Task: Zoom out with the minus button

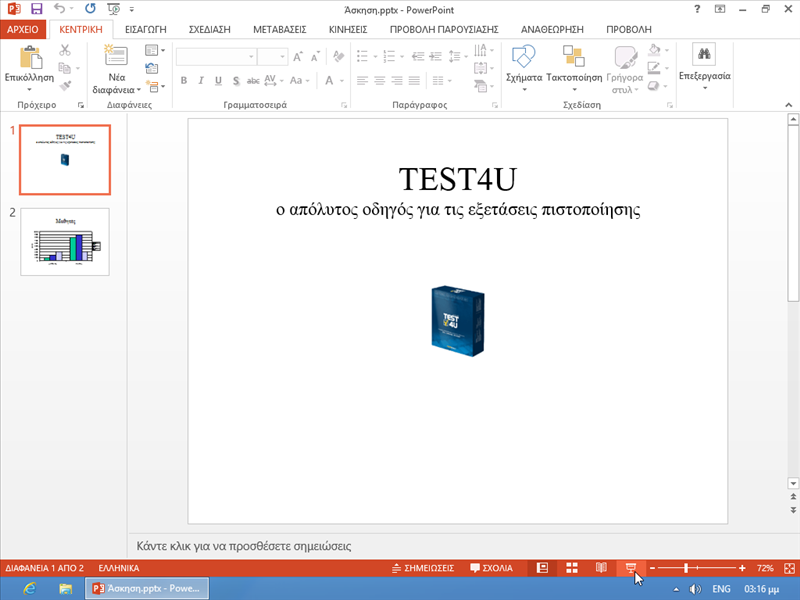Action: tap(652, 568)
